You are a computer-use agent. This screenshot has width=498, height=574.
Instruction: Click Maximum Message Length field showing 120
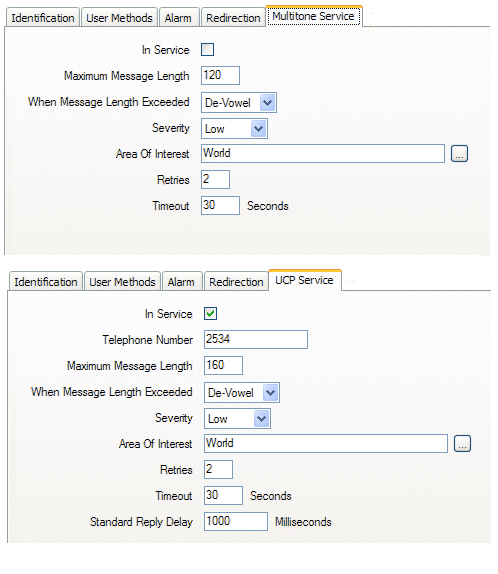click(220, 75)
